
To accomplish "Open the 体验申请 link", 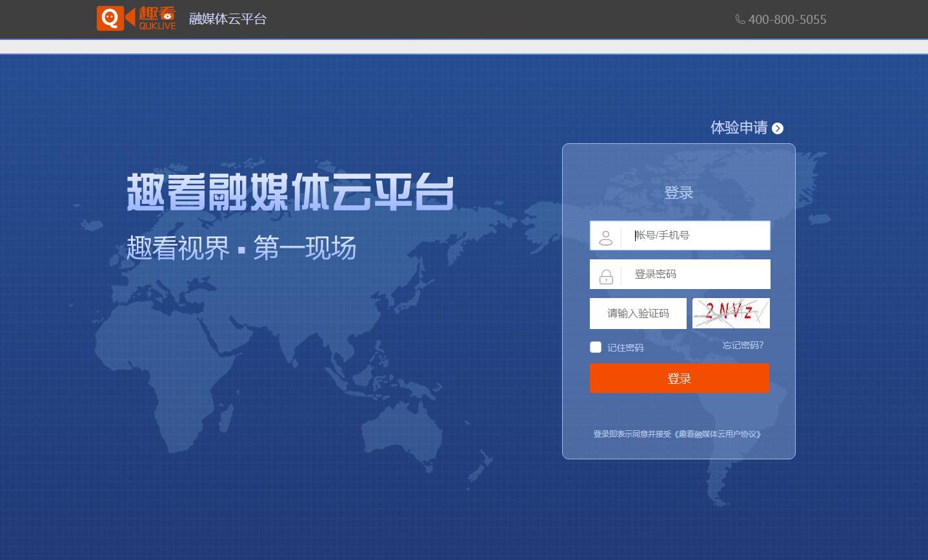I will coord(739,128).
